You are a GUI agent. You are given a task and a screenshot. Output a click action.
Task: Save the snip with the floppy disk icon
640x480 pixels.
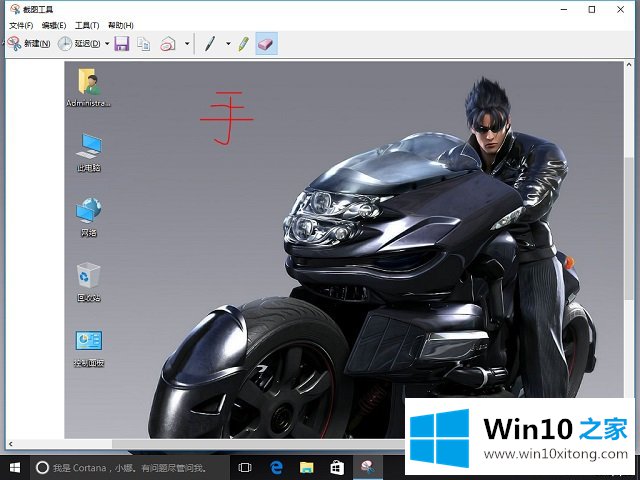(x=122, y=44)
